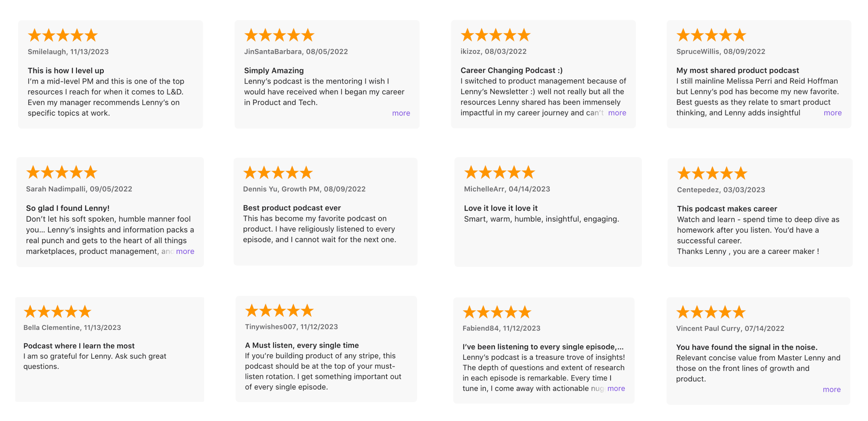Click the five-star rating on Vincent Paul Curry's review
868x421 pixels.
pos(710,311)
